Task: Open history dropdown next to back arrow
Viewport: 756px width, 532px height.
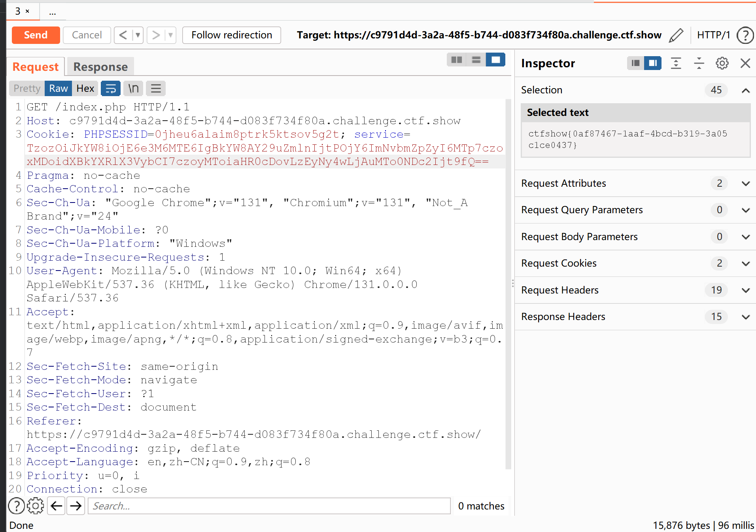Action: pos(138,35)
